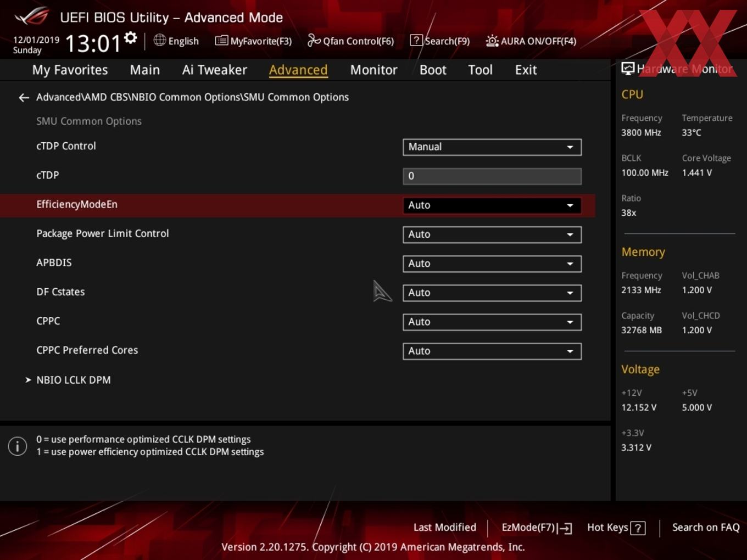This screenshot has width=747, height=560.
Task: Open the EfficiencyModeEn dropdown
Action: click(x=492, y=205)
